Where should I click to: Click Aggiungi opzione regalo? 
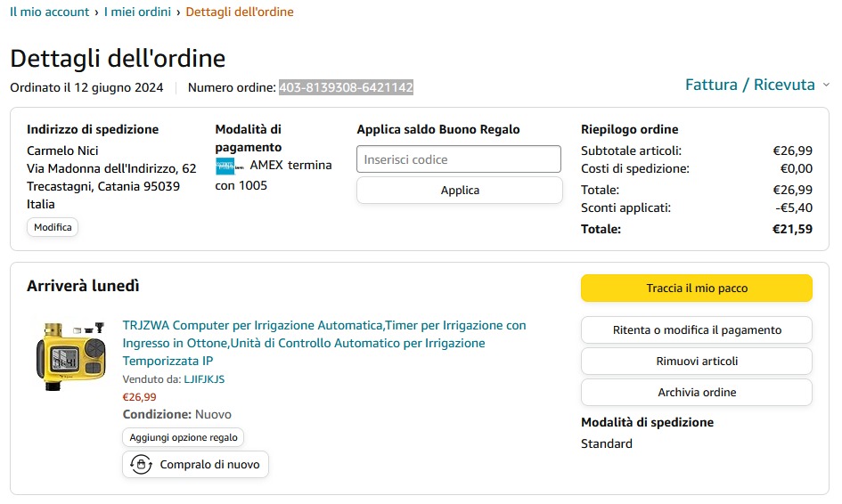click(183, 437)
